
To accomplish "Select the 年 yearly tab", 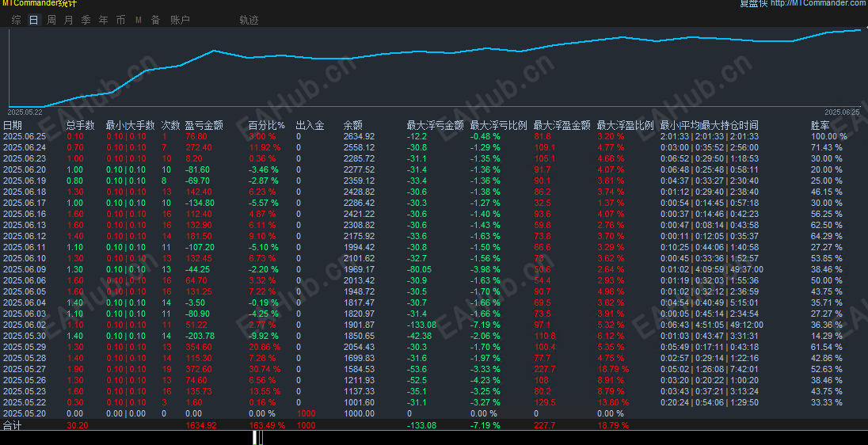I will 104,20.
